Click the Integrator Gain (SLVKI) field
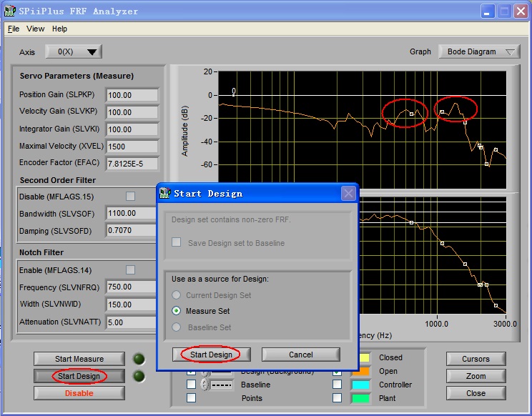This screenshot has width=532, height=416. coord(132,129)
